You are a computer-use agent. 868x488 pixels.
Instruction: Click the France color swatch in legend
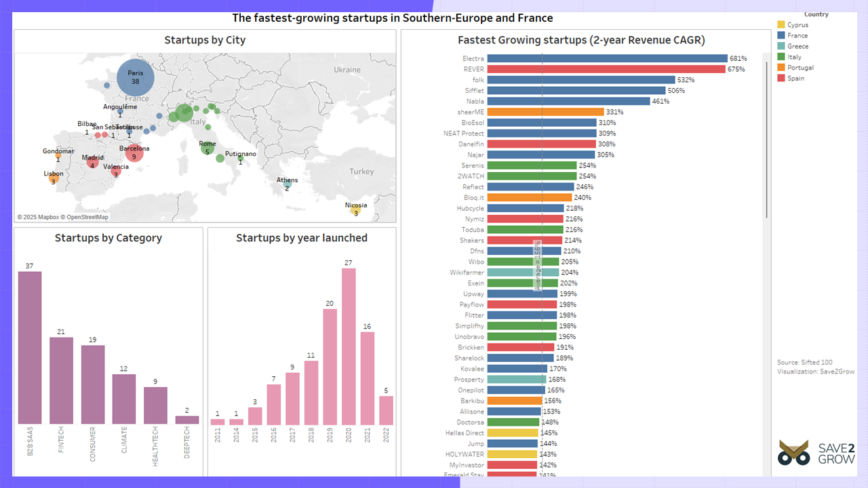[781, 35]
